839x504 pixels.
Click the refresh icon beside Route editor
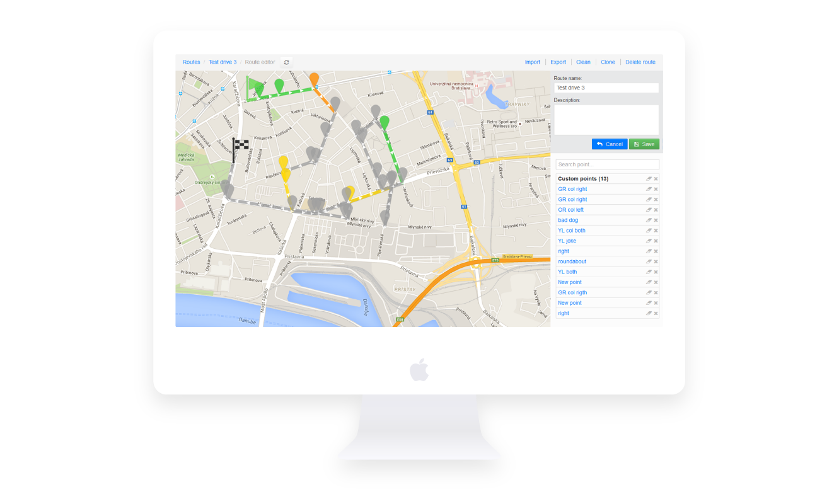pyautogui.click(x=286, y=62)
